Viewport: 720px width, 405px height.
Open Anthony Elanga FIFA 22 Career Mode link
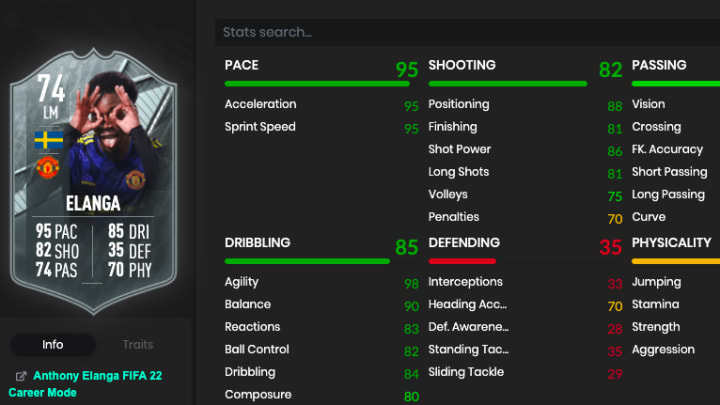point(85,384)
